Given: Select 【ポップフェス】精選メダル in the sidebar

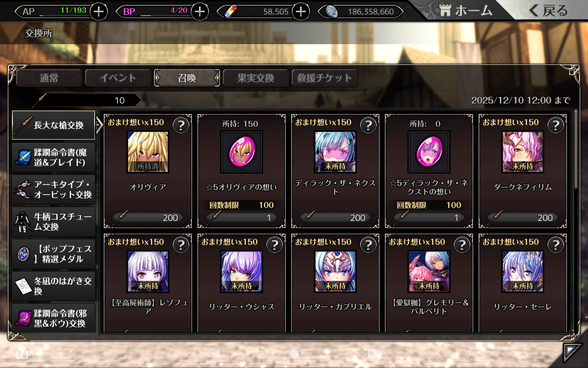Looking at the screenshot, I should coord(54,254).
